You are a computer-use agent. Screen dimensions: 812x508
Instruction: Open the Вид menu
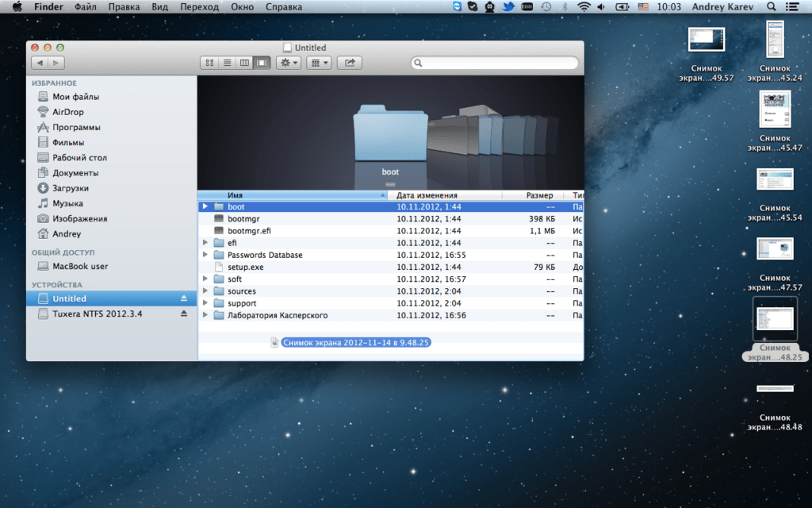coord(159,6)
